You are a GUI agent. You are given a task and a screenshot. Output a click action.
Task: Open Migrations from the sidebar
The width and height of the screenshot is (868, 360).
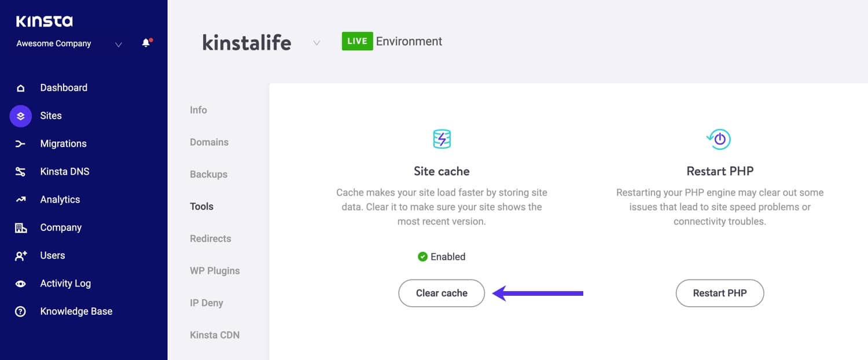[21, 144]
